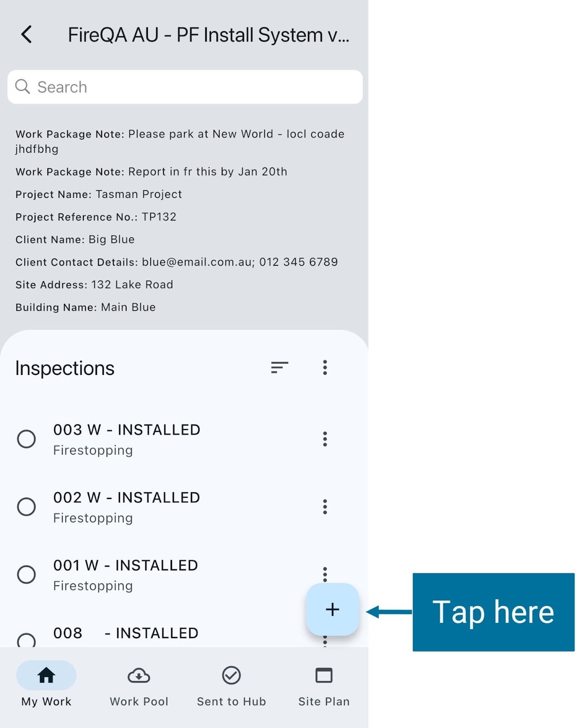Tap the Work Pool cloud download icon
This screenshot has height=728, width=576.
[139, 676]
